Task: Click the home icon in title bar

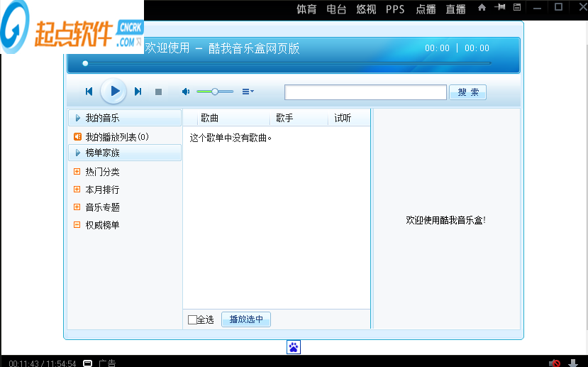Action: 482,7
